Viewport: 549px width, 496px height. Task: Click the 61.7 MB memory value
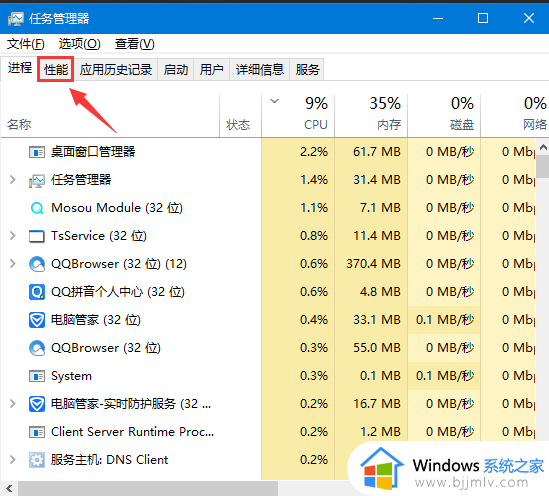point(377,152)
